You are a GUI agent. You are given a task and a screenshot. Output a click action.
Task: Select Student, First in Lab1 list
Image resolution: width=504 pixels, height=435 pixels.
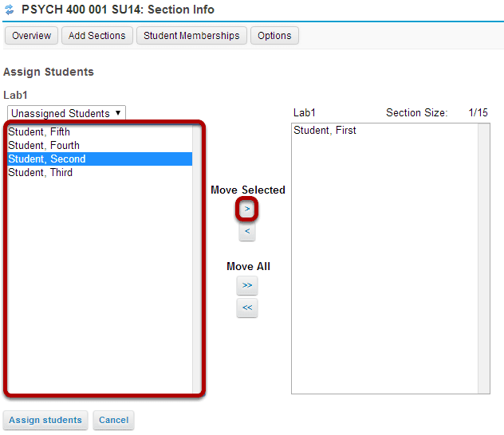pyautogui.click(x=384, y=131)
